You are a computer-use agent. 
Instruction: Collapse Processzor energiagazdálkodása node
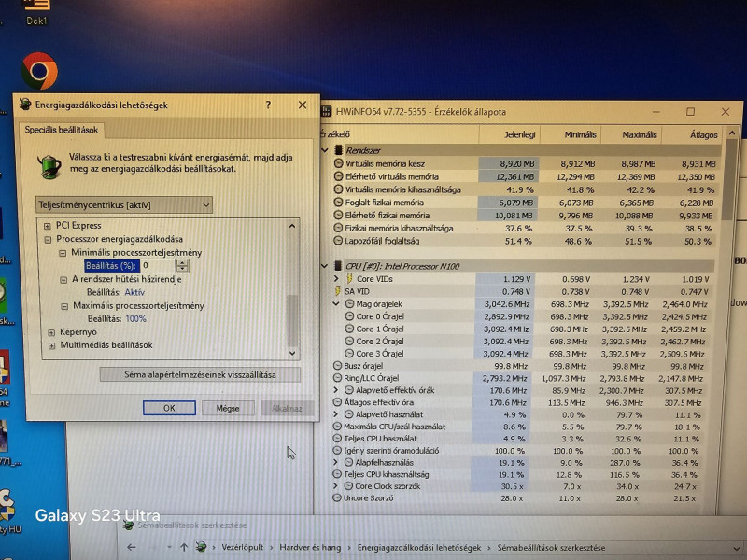[48, 240]
